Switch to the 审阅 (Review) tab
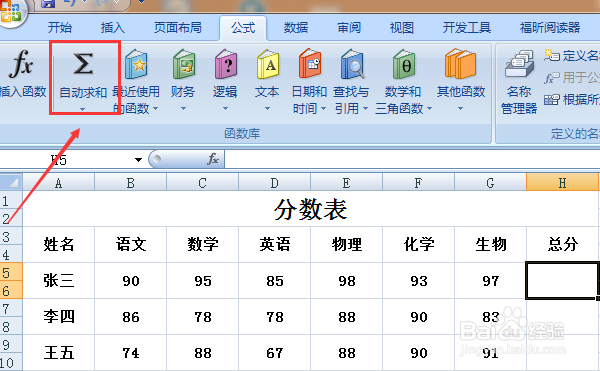The width and height of the screenshot is (600, 371). (349, 28)
